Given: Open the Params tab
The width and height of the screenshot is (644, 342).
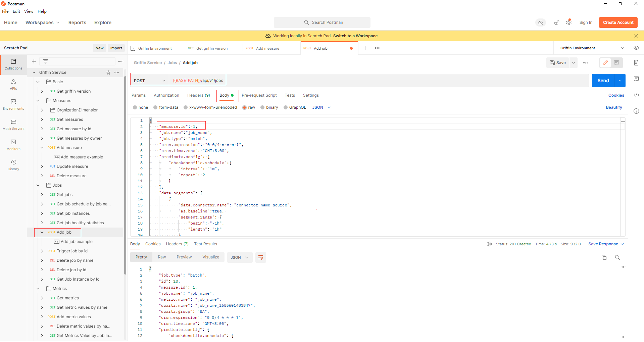Looking at the screenshot, I should pos(139,95).
